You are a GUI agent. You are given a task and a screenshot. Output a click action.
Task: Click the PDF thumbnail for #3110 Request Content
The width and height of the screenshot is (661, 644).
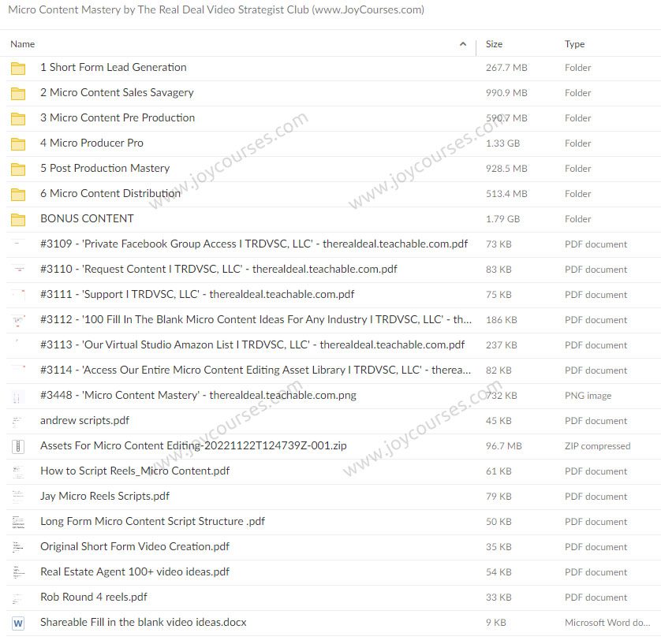[18, 270]
